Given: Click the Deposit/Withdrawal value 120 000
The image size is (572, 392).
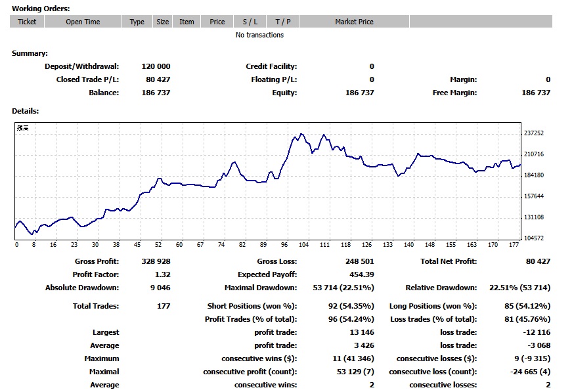Looking at the screenshot, I should click(x=156, y=66).
